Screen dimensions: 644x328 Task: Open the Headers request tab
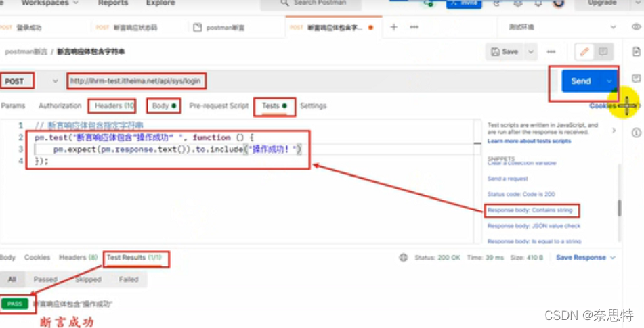point(114,106)
